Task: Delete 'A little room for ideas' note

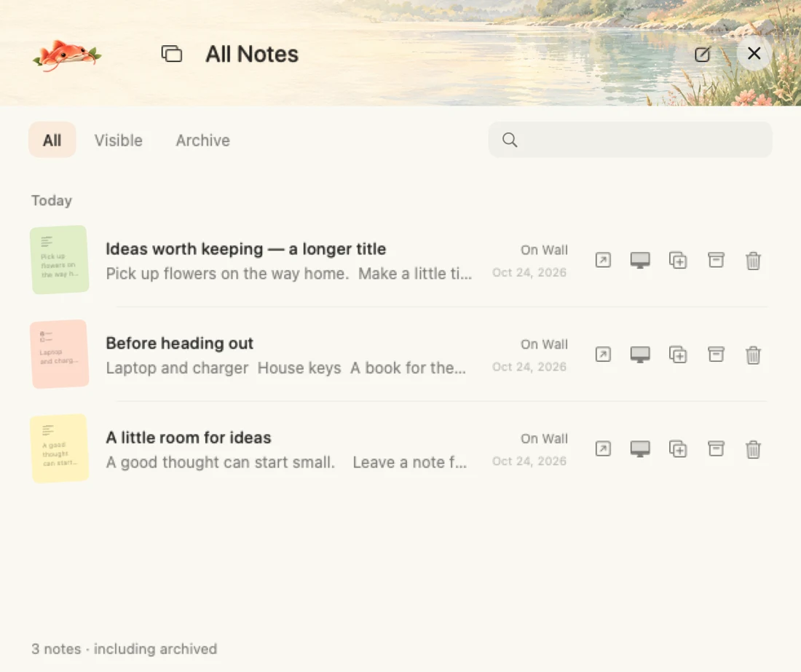Action: [x=753, y=449]
